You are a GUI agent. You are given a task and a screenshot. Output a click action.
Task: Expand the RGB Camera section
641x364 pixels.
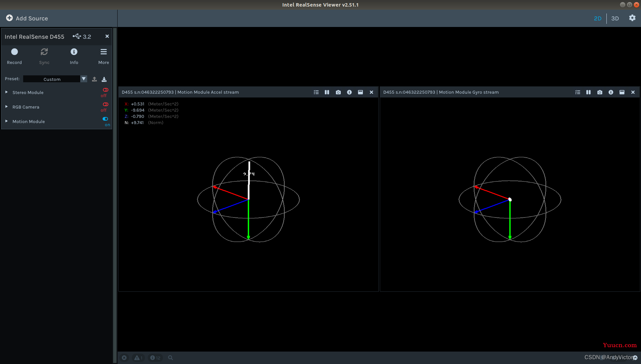tap(6, 107)
